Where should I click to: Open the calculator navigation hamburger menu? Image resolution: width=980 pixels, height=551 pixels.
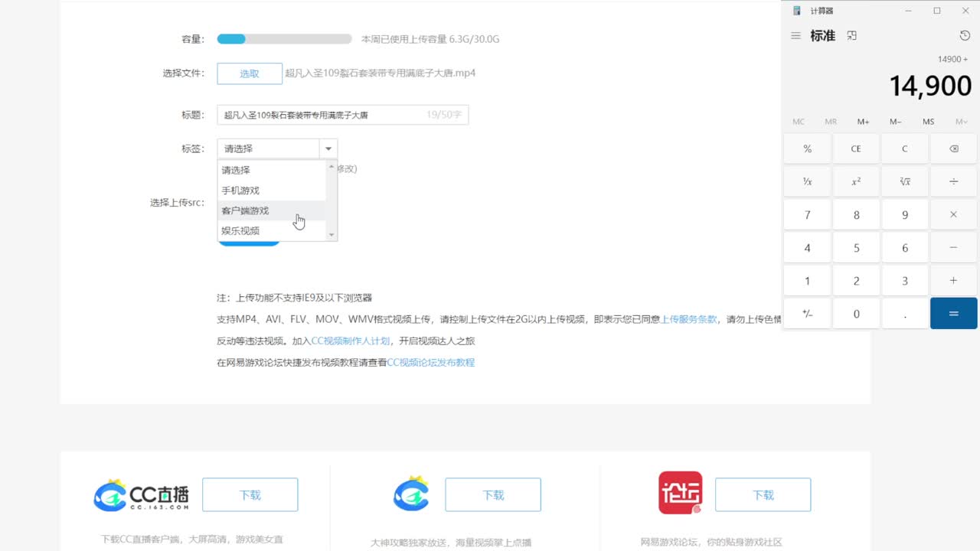(x=795, y=36)
